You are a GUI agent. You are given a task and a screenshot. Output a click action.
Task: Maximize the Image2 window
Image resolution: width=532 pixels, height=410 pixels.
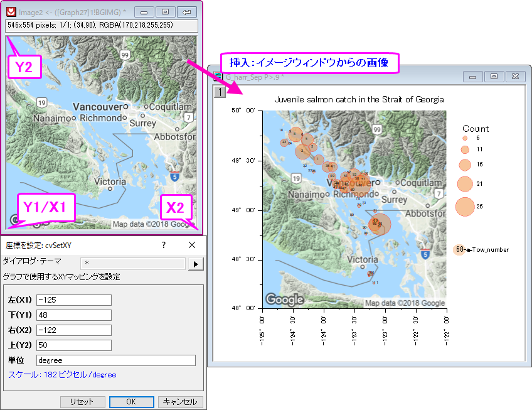165,12
